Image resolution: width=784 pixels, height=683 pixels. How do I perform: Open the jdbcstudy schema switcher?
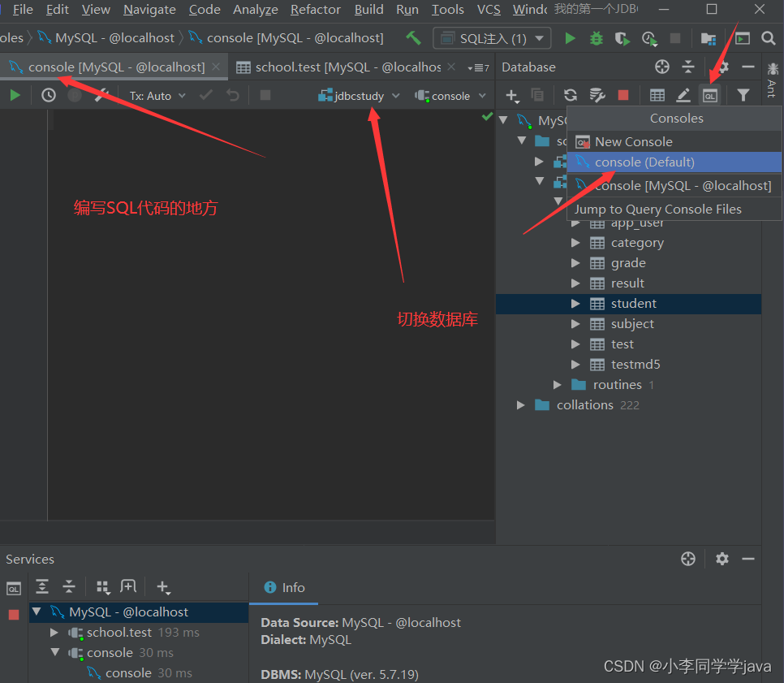click(359, 96)
